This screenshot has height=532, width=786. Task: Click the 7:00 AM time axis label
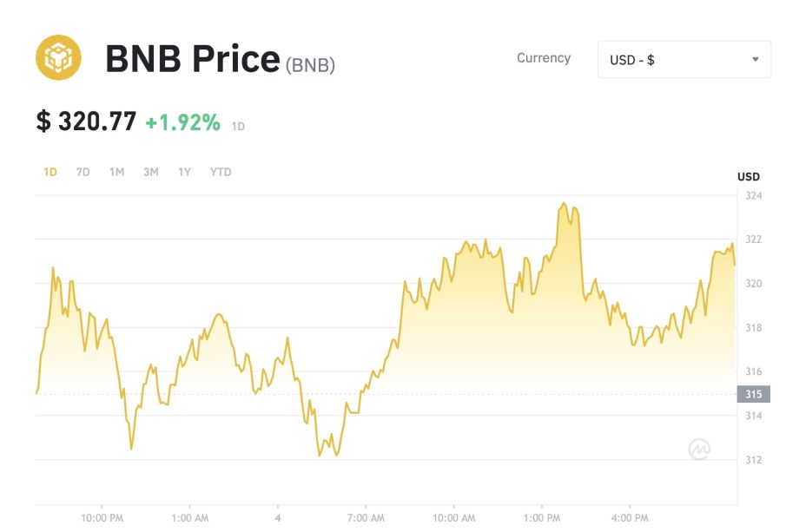pos(366,518)
